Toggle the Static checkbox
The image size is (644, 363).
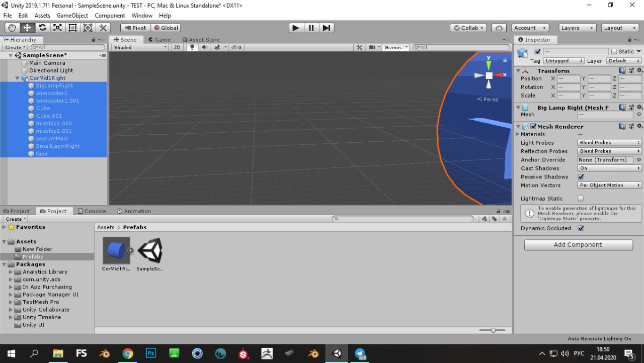[614, 51]
